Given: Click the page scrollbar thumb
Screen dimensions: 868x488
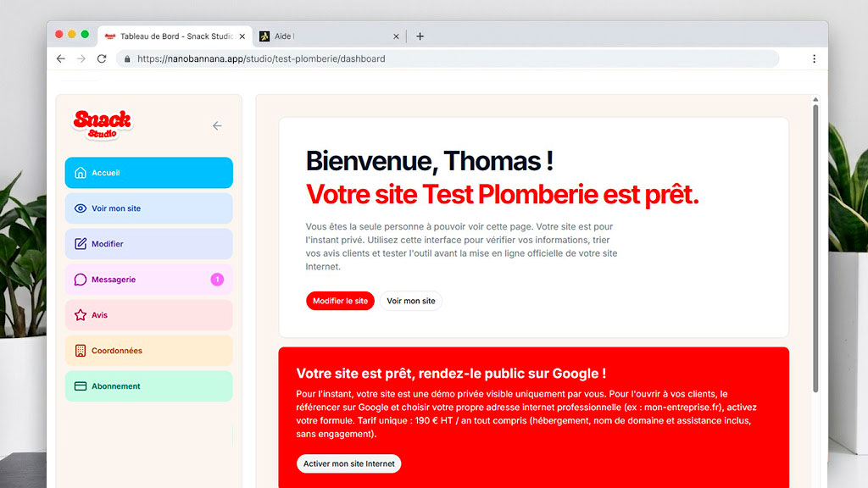Looking at the screenshot, I should (815, 249).
